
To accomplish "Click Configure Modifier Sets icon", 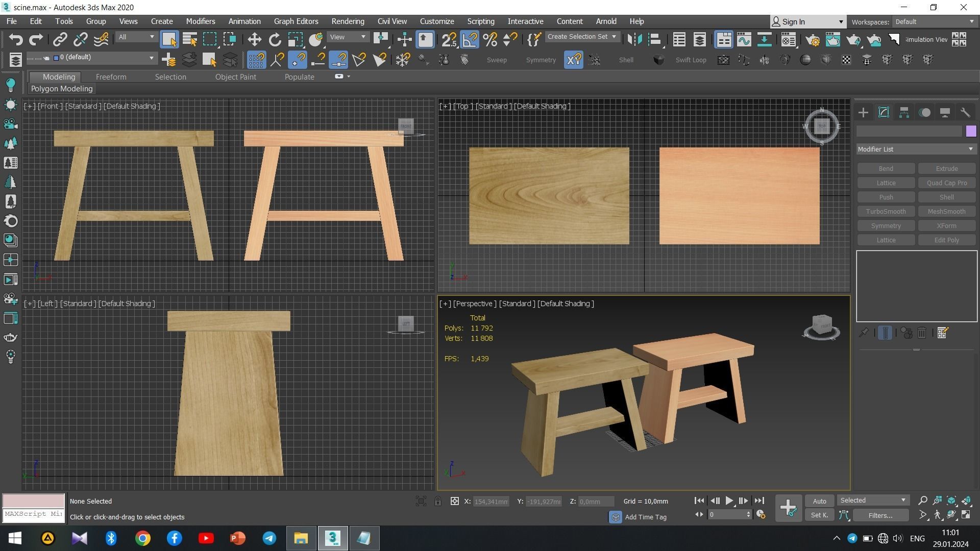I will [942, 333].
